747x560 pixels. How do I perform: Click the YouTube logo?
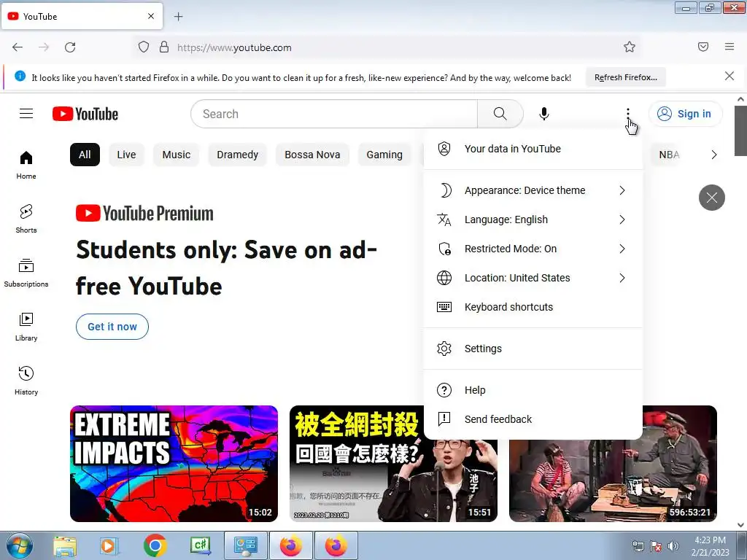tap(85, 114)
